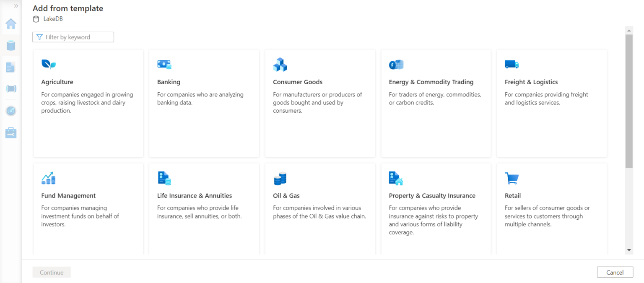Open the notebook icon in the sidebar
Viewport: 644px width, 283px height.
tap(10, 67)
